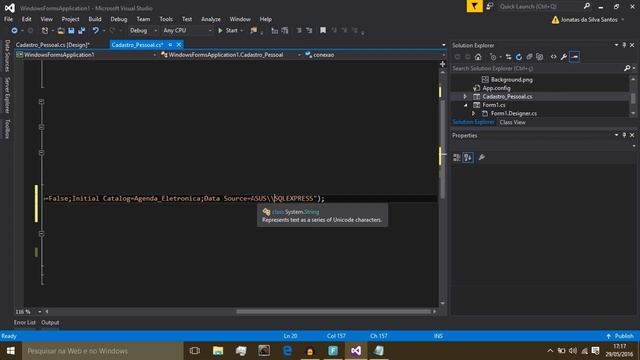Viewport: 640px width, 360px height.
Task: Open the Debug menu
Action: (x=118, y=19)
